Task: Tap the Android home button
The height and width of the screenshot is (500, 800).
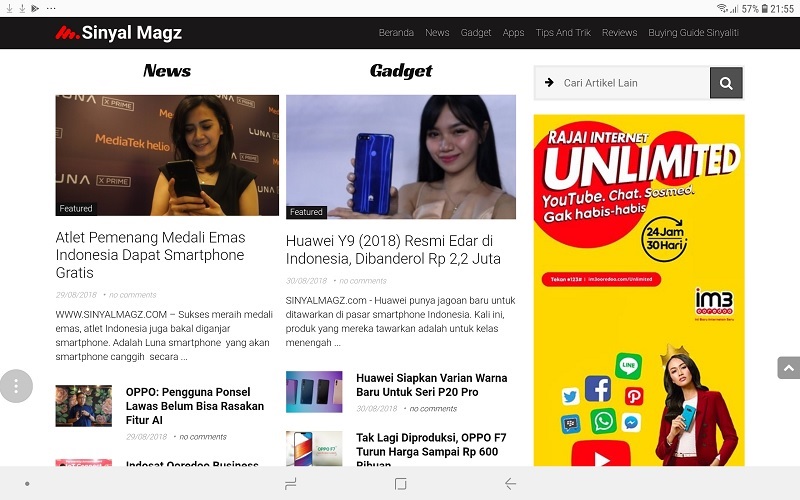Action: pos(401,484)
